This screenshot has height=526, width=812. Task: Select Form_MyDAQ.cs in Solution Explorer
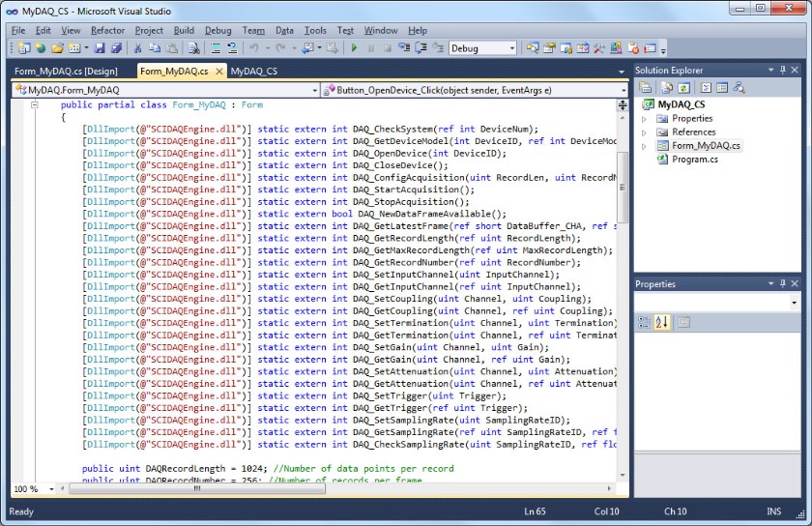click(706, 146)
